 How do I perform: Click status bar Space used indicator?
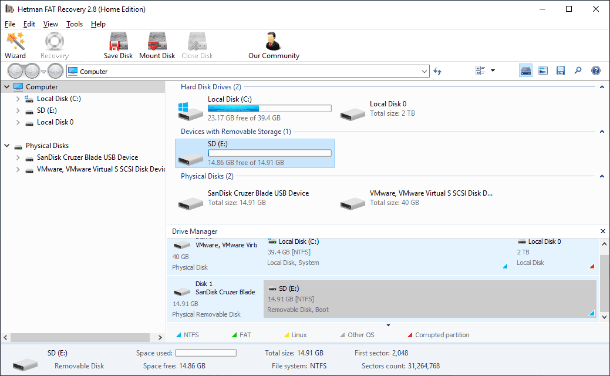[x=205, y=353]
